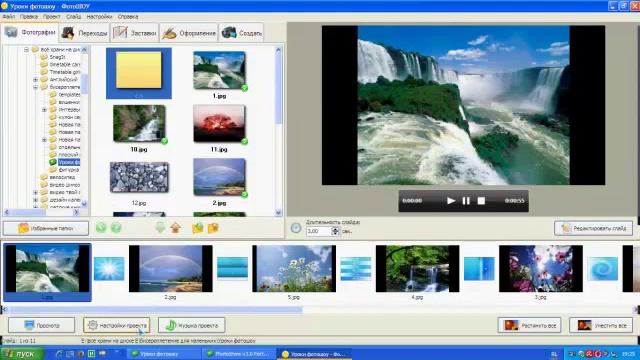Click the Уместить все button
The image size is (640, 360).
601,325
